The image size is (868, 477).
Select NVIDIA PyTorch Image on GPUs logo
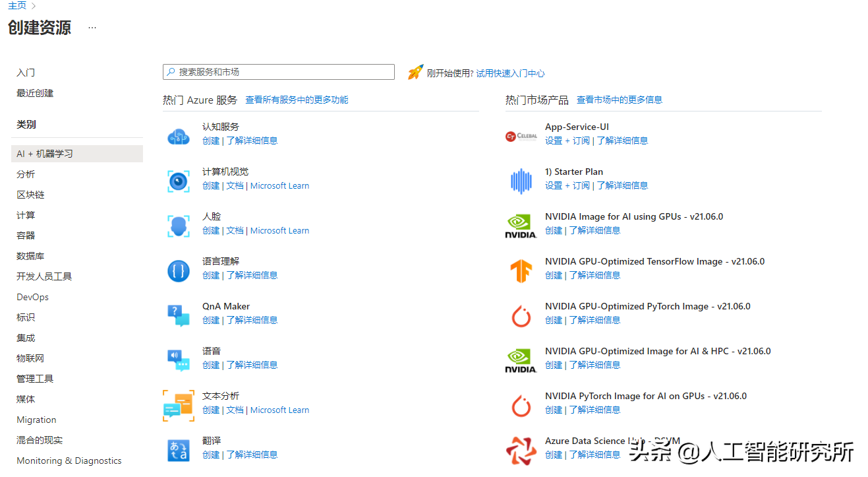pyautogui.click(x=521, y=405)
